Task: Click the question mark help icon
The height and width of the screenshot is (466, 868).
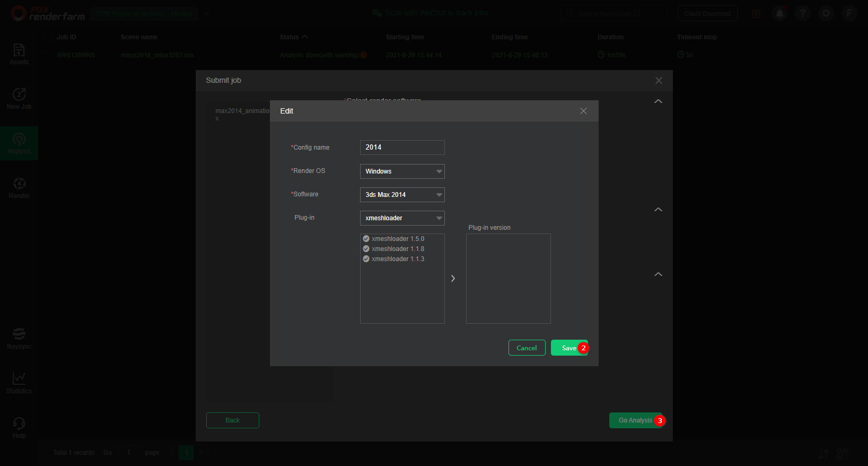Action: click(803, 13)
